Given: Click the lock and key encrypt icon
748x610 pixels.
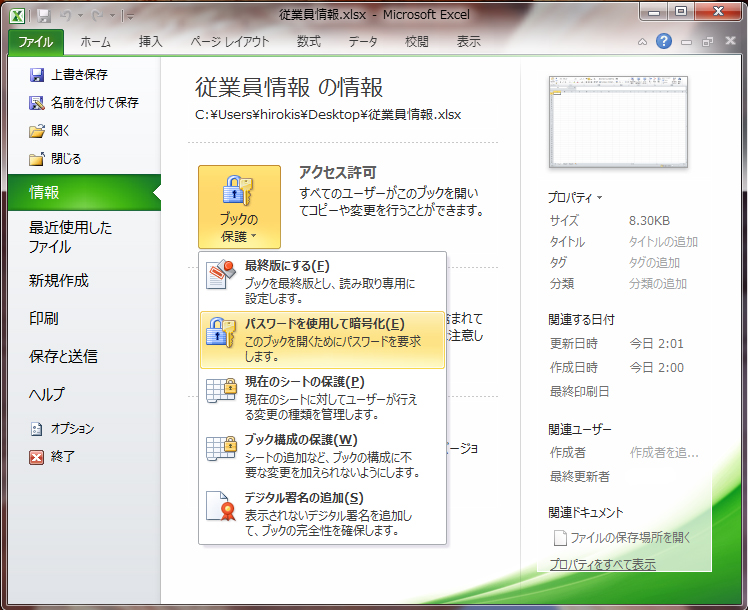Looking at the screenshot, I should tap(221, 332).
